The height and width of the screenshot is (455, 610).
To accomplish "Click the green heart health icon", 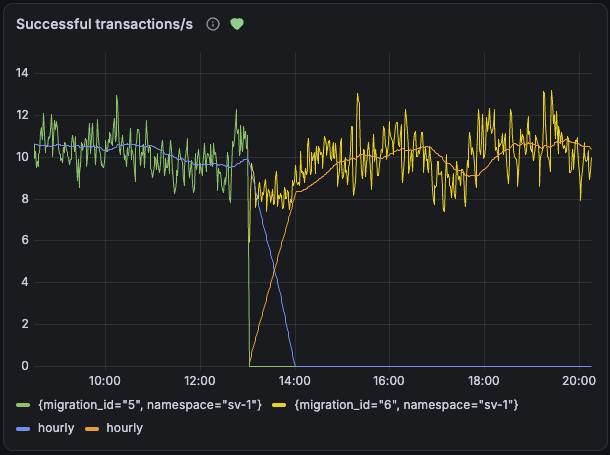I will (x=237, y=24).
